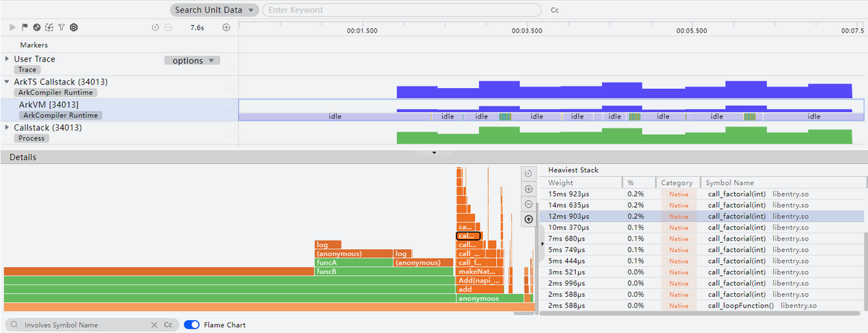Screen dimensions: 868x333
Task: Select the call_loopFunction() stack row
Action: point(740,306)
